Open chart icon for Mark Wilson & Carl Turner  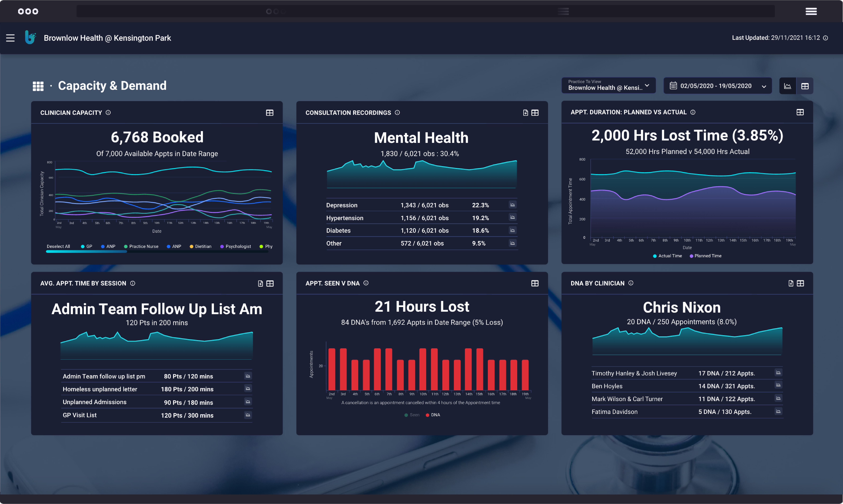pyautogui.click(x=778, y=398)
